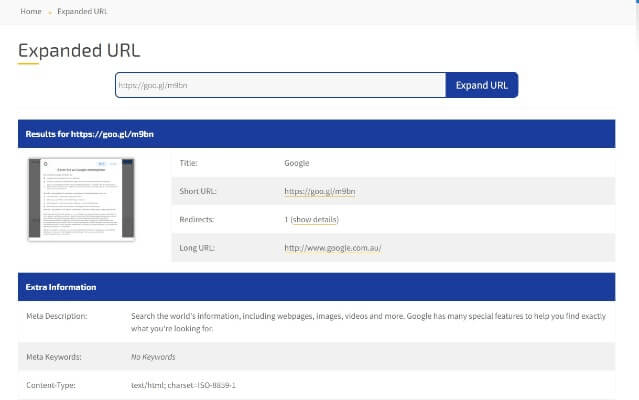Select the 'text/html; charset=ISO-8859-1' value
Viewport: 639px width, 400px height.
[x=183, y=385]
